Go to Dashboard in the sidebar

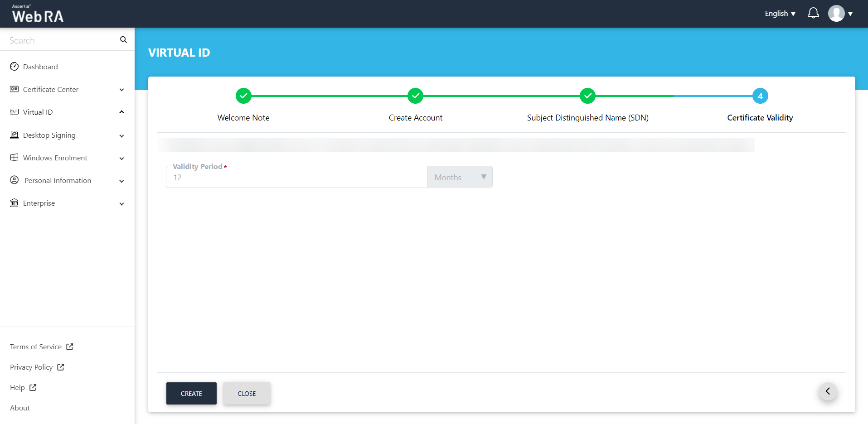(40, 67)
